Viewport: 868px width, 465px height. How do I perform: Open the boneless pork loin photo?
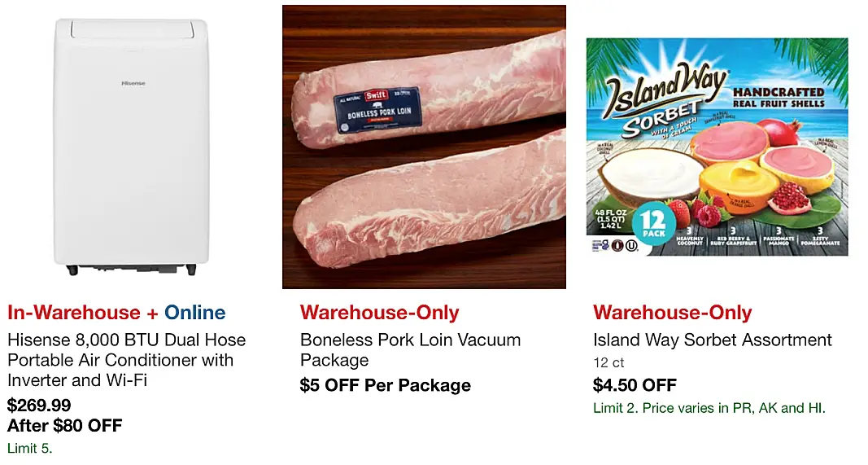pos(424,147)
